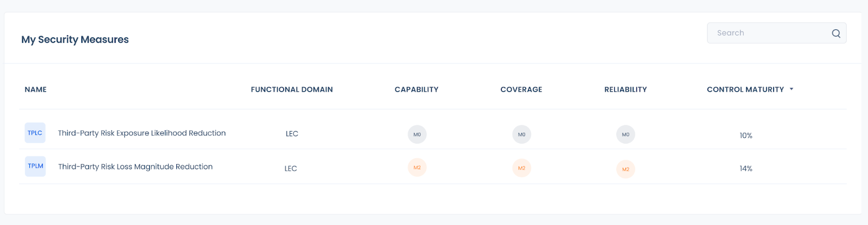The width and height of the screenshot is (868, 225).
Task: Click the TPLC badge icon
Action: click(35, 133)
